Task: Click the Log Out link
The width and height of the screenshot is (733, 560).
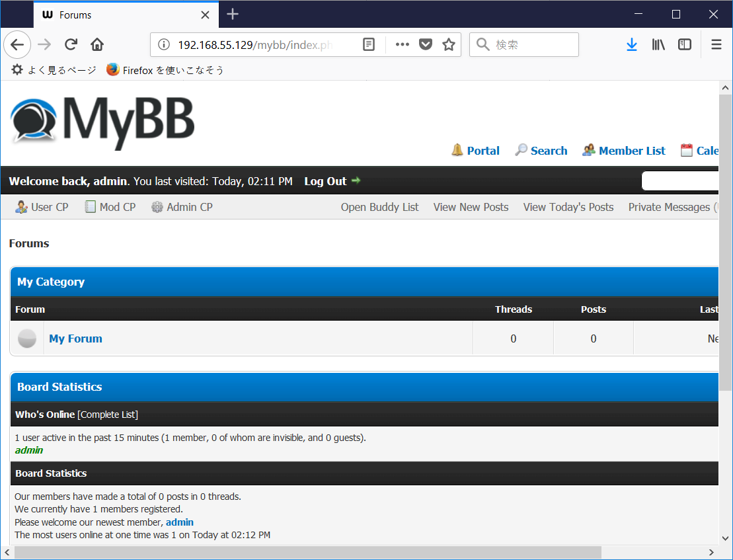Action: pyautogui.click(x=332, y=181)
